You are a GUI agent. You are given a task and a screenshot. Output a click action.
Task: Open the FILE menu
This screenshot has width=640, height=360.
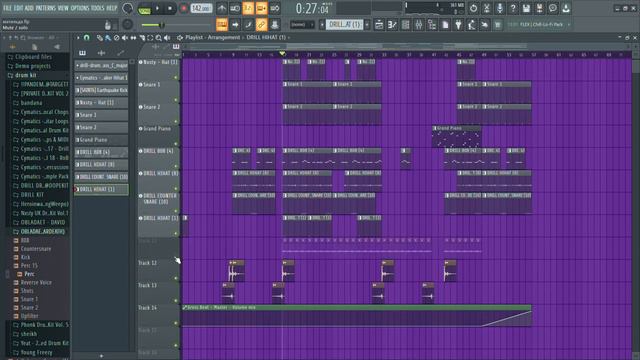click(x=7, y=8)
